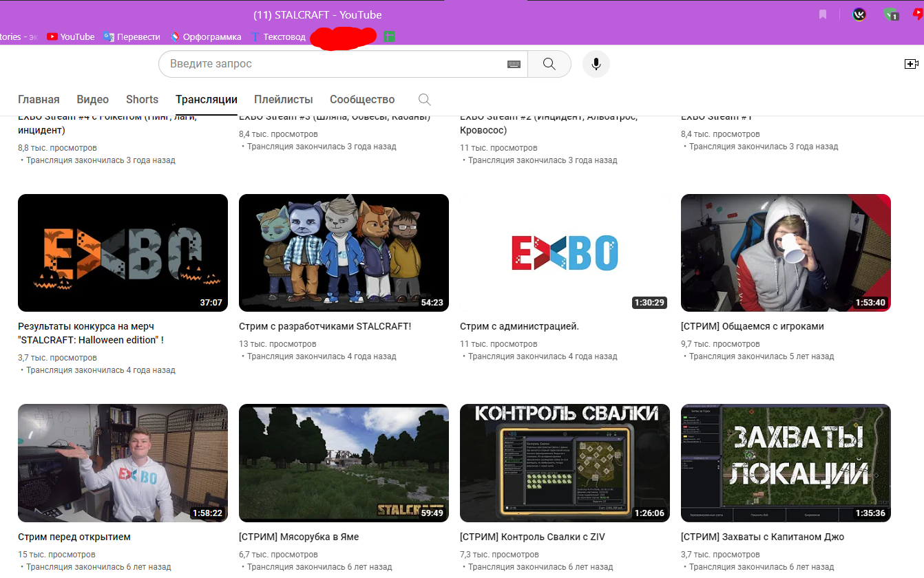The width and height of the screenshot is (924, 578).
Task: Open [СТРИМ] Общаемся с игроками title
Action: 753,326
